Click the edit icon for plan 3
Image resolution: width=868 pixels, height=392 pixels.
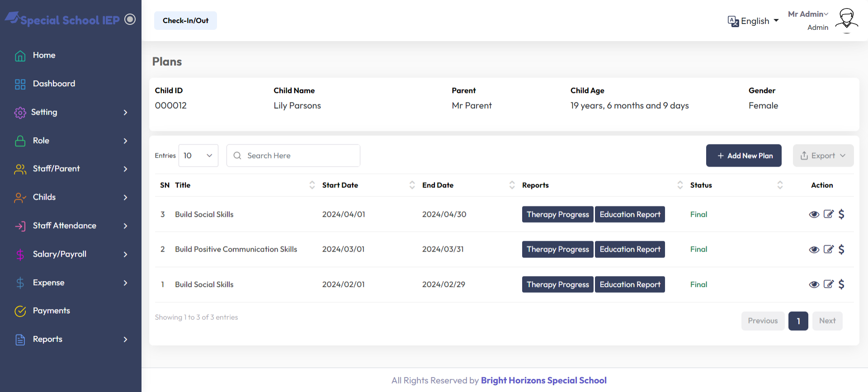pyautogui.click(x=828, y=214)
